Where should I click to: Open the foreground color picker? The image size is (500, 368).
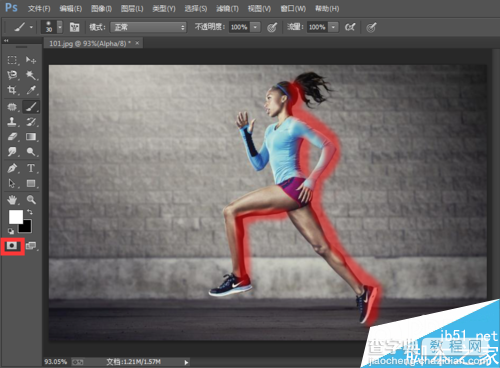(x=15, y=216)
